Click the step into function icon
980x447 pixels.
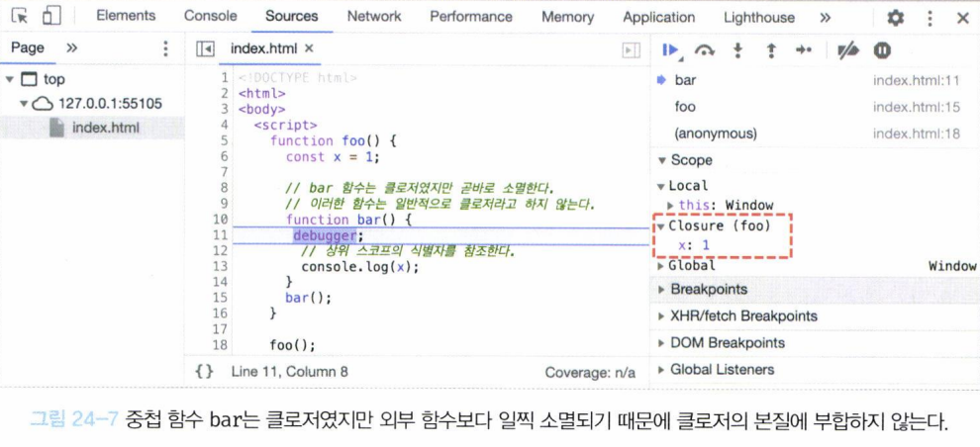tap(737, 49)
